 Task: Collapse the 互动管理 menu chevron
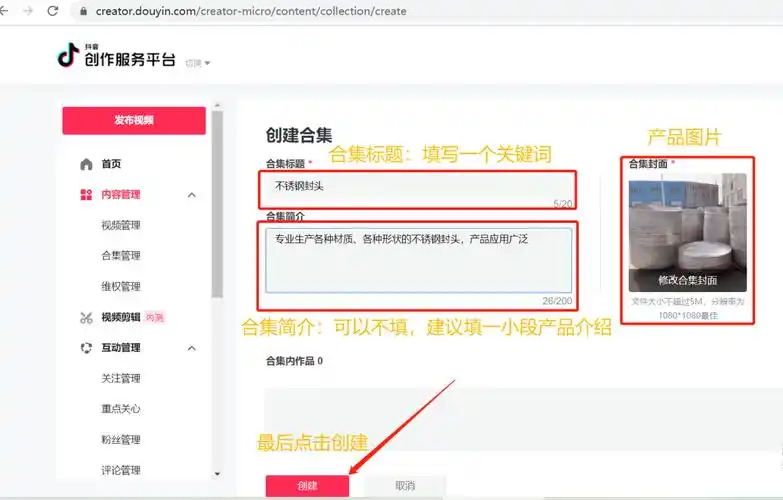pos(192,348)
